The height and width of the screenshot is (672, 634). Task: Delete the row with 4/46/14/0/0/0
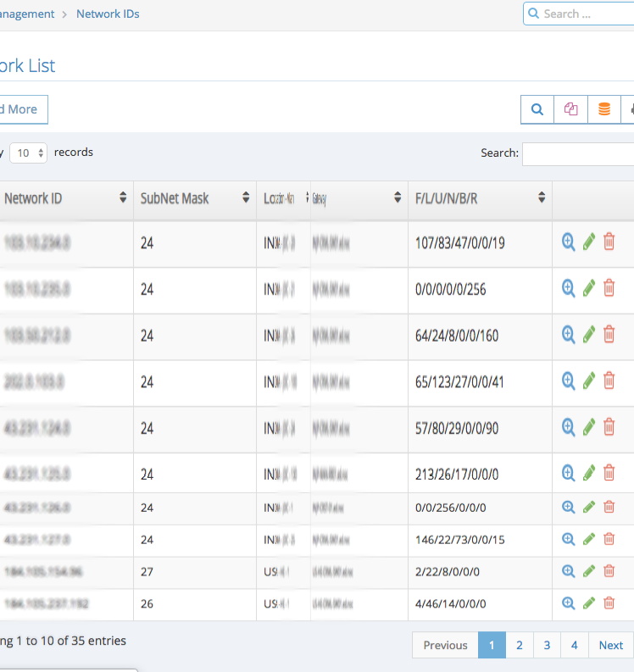click(x=609, y=603)
